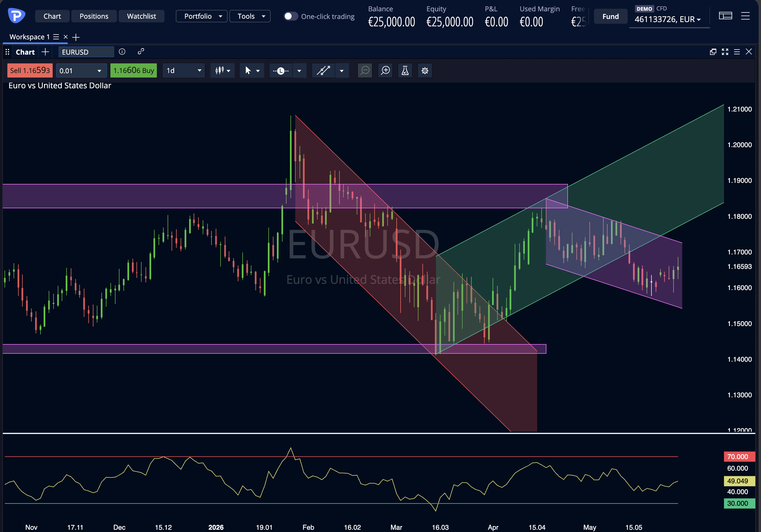Open account selector 461133726, EUR
The width and height of the screenshot is (761, 532).
(668, 20)
